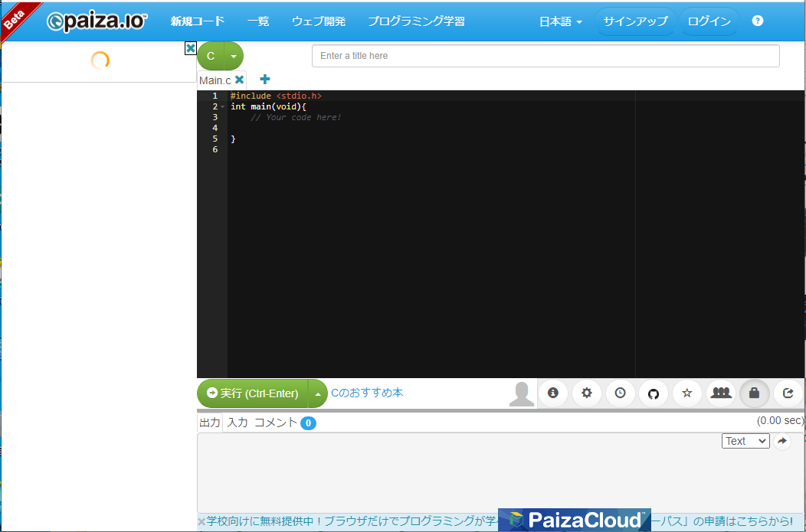Image resolution: width=806 pixels, height=532 pixels.
Task: Click the Enter a title here field
Action: point(546,56)
